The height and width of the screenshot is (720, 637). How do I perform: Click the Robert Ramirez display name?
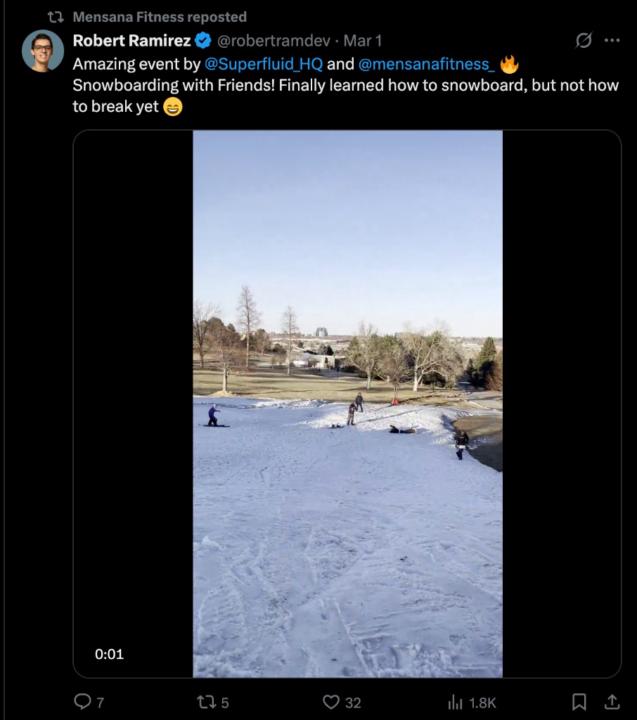[x=131, y=41]
